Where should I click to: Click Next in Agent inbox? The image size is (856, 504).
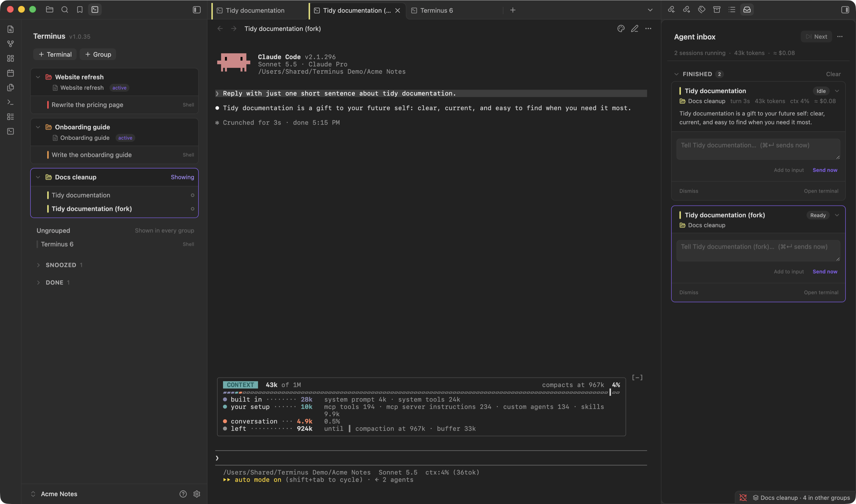tap(816, 36)
